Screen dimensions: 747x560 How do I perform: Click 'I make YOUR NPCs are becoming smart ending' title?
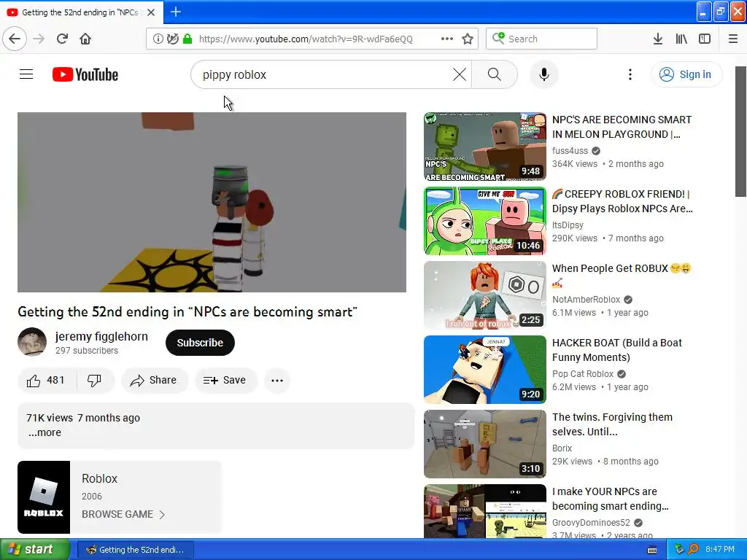[611, 499]
